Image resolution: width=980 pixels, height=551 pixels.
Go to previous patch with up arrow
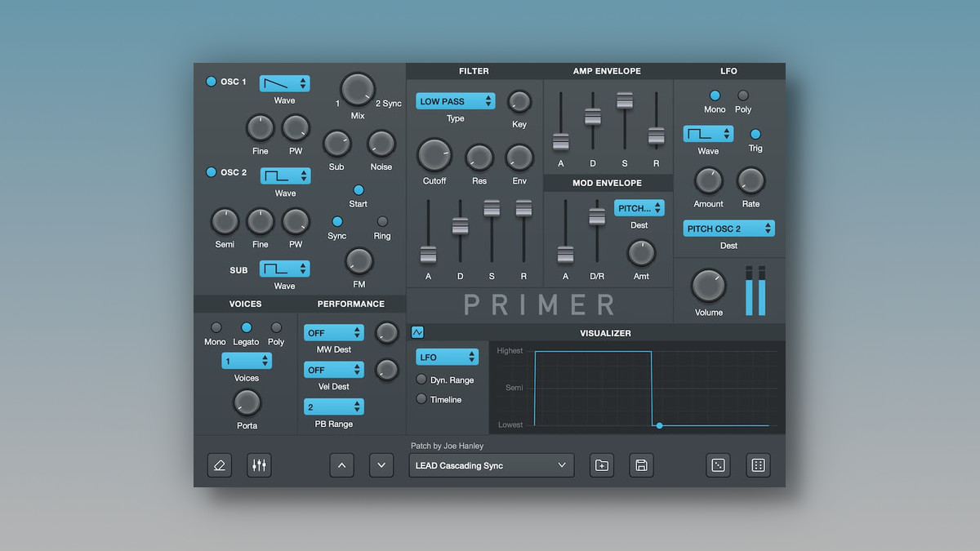coord(341,465)
